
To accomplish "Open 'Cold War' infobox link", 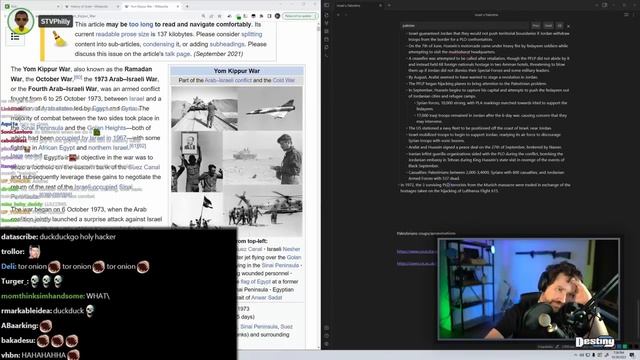I will click(284, 80).
